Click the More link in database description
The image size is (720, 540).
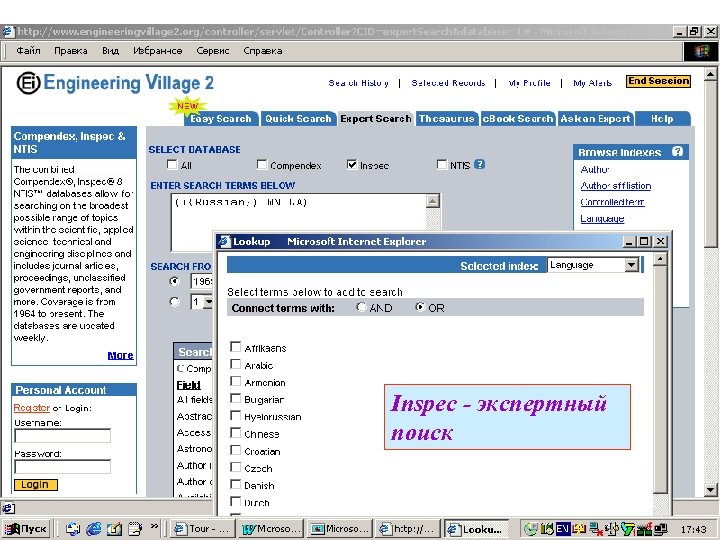point(120,355)
